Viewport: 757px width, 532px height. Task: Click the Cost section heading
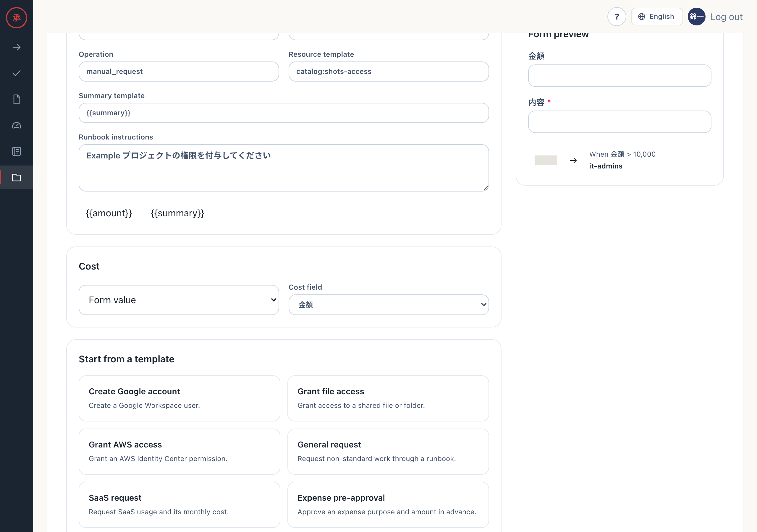click(89, 266)
